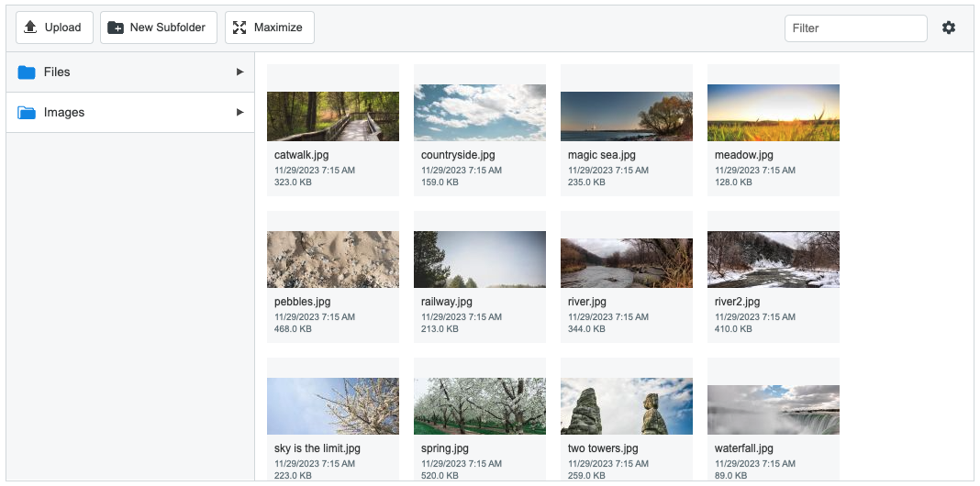
Task: Click the river2.jpg file name
Action: [737, 302]
